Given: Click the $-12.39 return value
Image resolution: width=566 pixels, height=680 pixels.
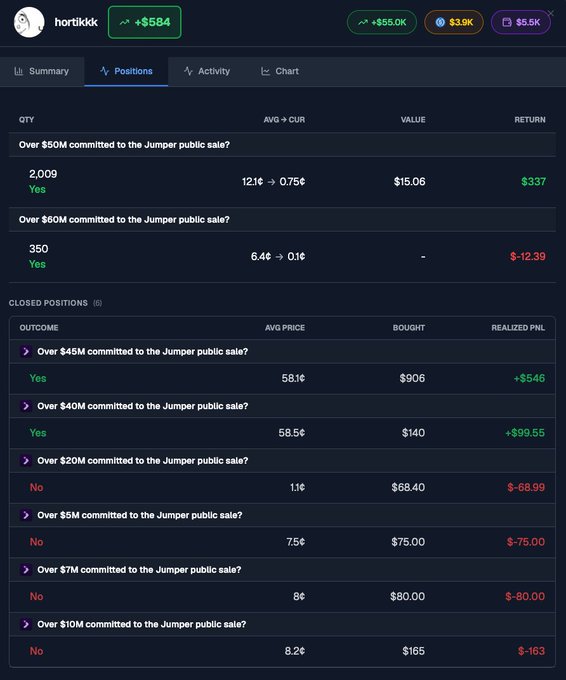Looking at the screenshot, I should 528,257.
